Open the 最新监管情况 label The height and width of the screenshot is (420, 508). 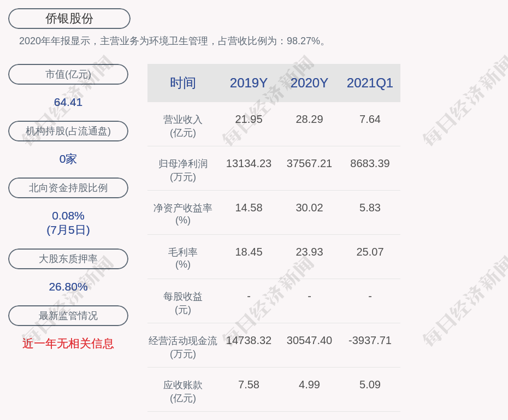click(68, 316)
